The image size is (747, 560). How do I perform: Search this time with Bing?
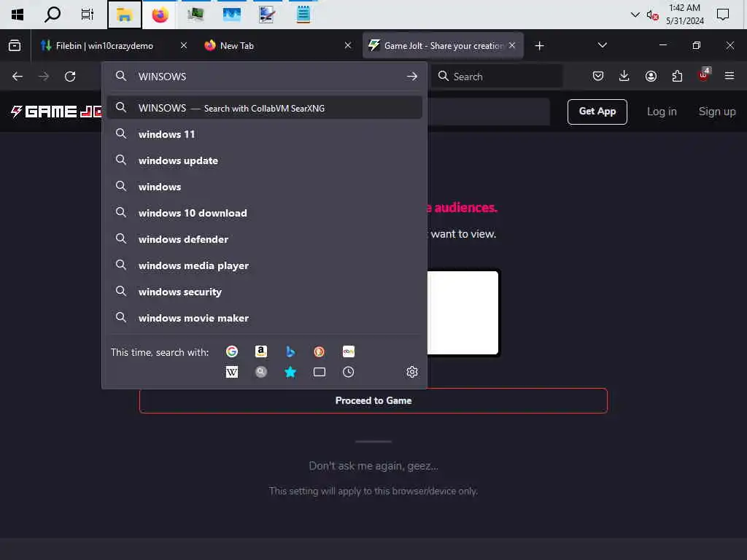pos(290,351)
